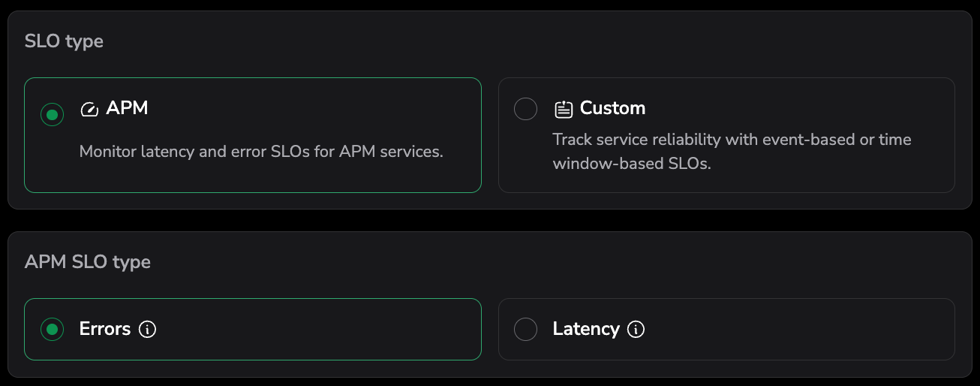Viewport: 980px width, 386px height.
Task: Click the 'Monitor latency and error SLOs' description
Action: [261, 152]
